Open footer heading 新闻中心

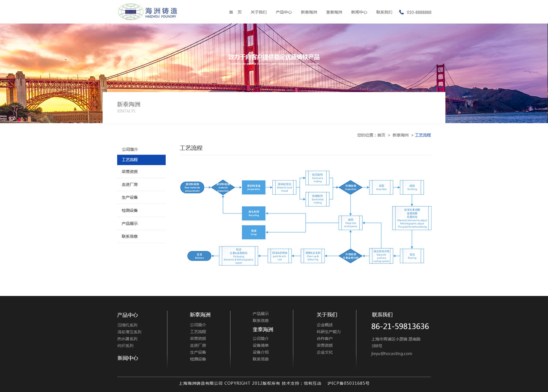[128, 358]
